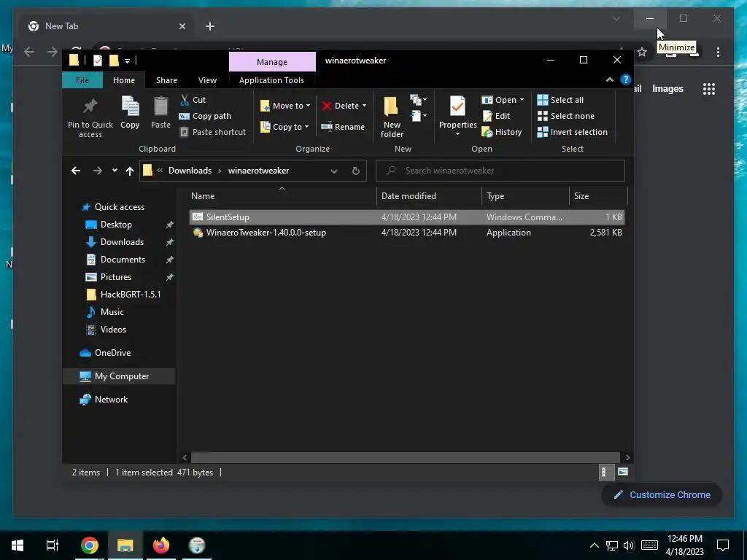Click Invert selection
Viewport: 747px width, 560px height.
pyautogui.click(x=572, y=132)
